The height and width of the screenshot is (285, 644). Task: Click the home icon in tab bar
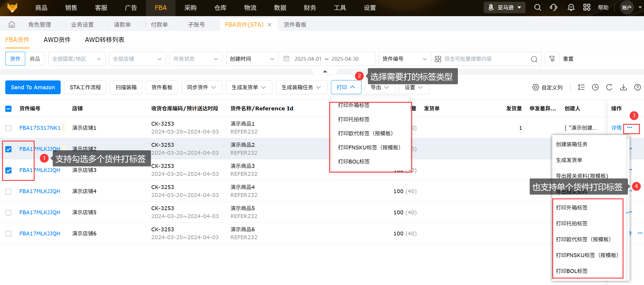[x=12, y=25]
